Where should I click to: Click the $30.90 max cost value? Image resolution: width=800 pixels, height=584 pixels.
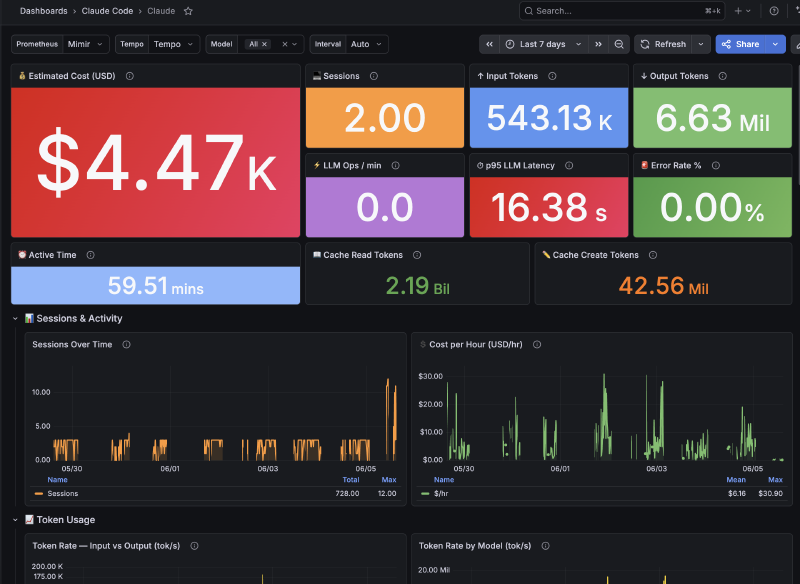(770, 494)
